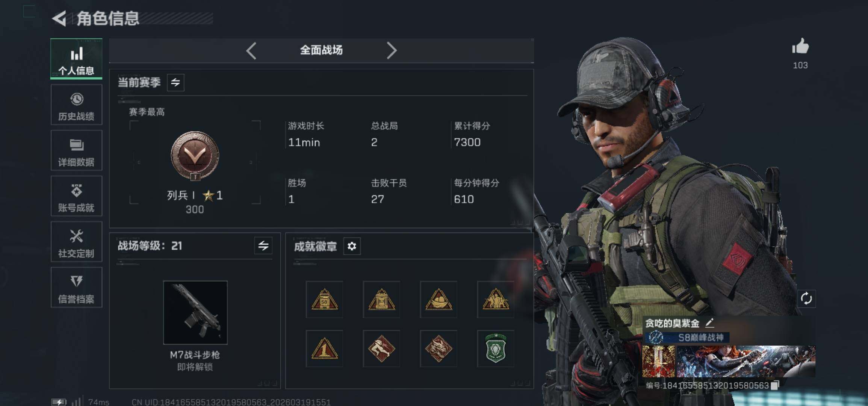Give a thumbs-up like to the profile
The image size is (868, 406).
tap(800, 47)
